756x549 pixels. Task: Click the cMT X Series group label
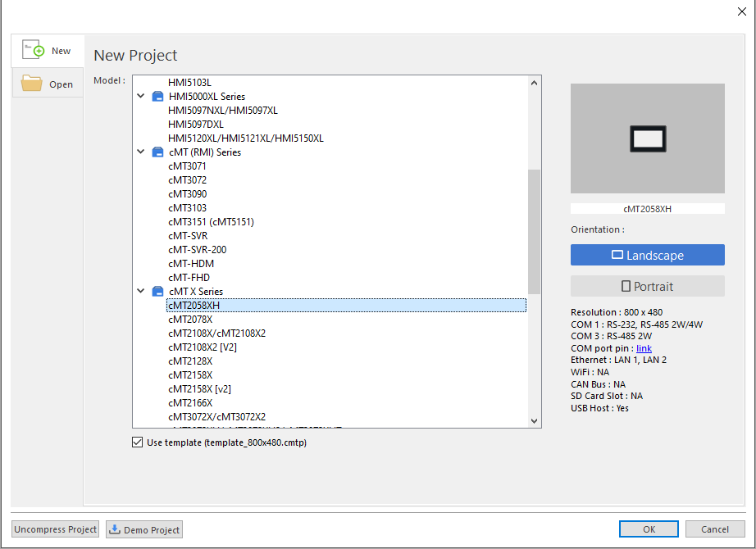pyautogui.click(x=196, y=292)
